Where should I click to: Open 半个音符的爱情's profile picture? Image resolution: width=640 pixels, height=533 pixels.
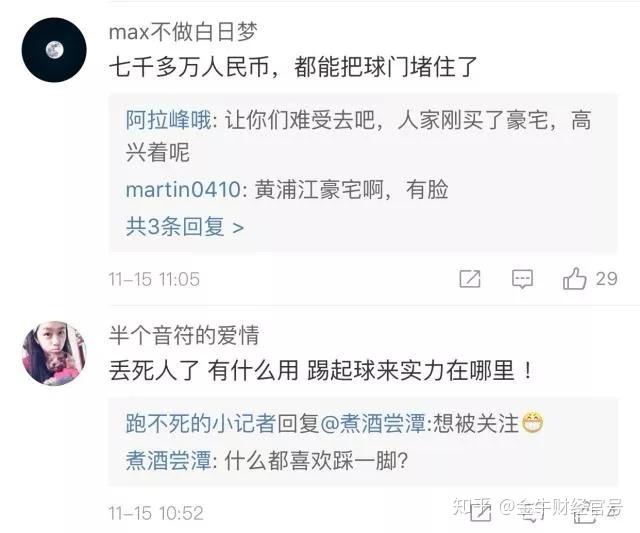coord(54,353)
